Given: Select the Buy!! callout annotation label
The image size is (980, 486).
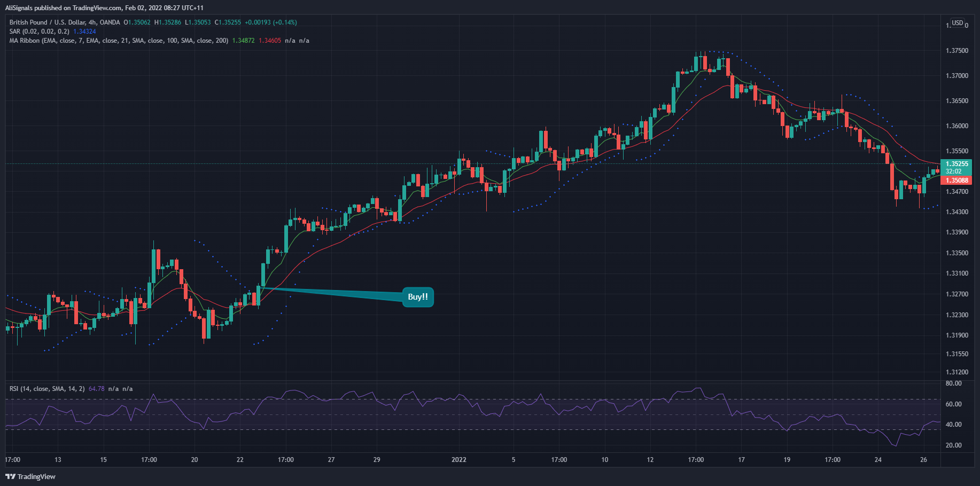Looking at the screenshot, I should pos(418,297).
